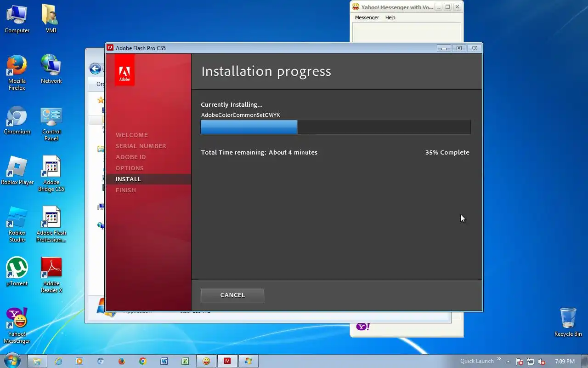Select the OPTIONS step
The image size is (588, 368).
coord(130,168)
